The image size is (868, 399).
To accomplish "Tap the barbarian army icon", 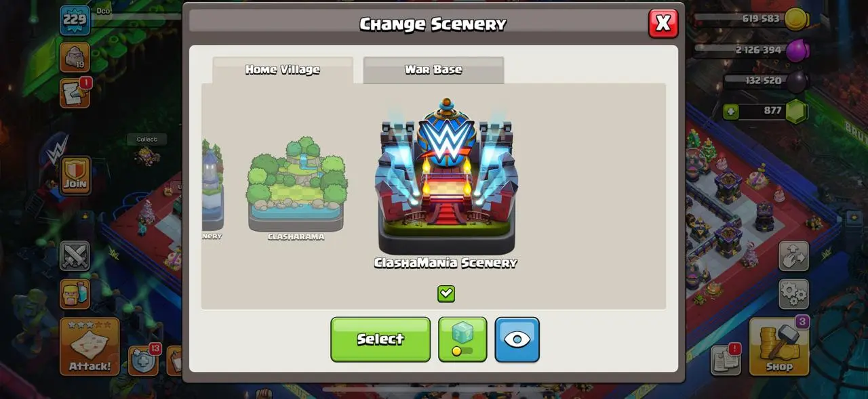I will (75, 294).
